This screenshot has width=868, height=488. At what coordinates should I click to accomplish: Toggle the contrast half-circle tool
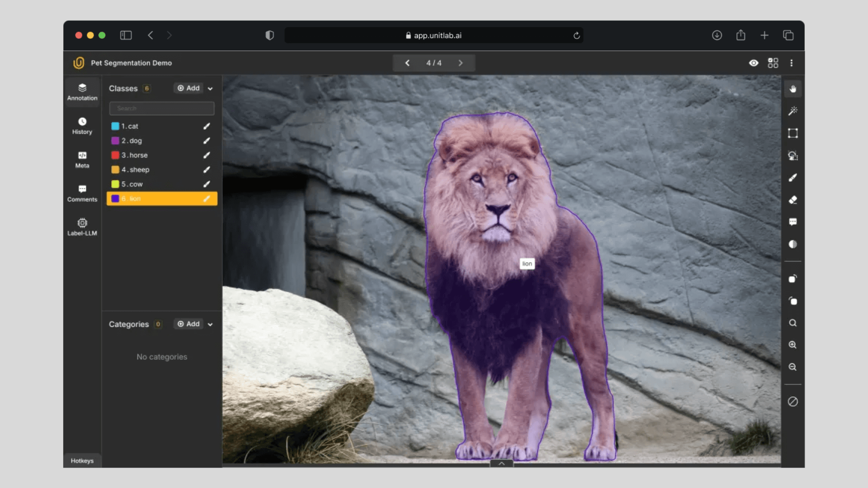[x=793, y=244]
